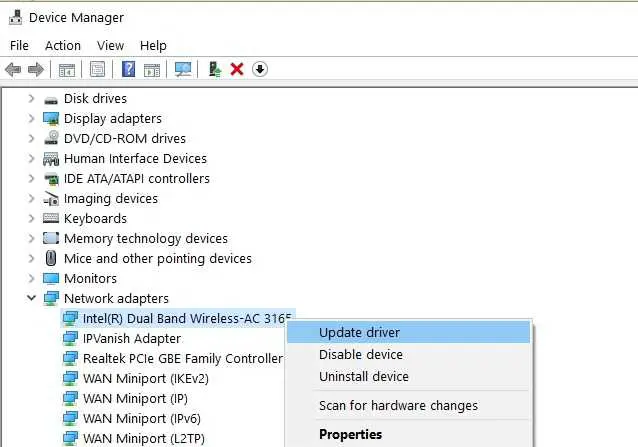This screenshot has width=638, height=447.
Task: Open the Action menu
Action: click(x=63, y=46)
